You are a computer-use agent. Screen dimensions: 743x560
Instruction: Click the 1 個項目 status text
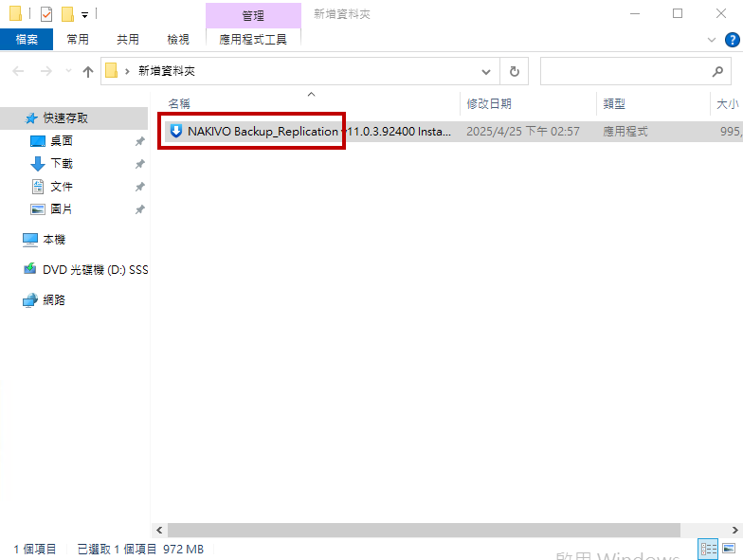coord(35,550)
